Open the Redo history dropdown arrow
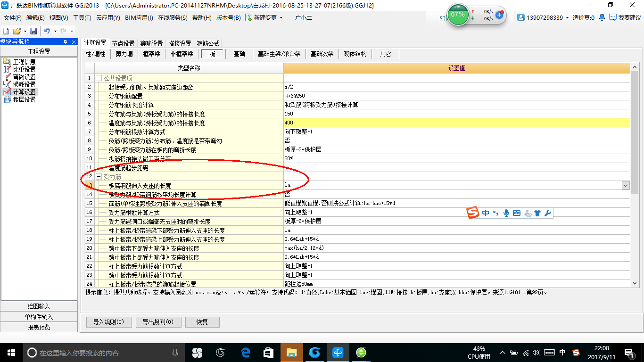Viewport: 644px width, 362px height. tap(72, 31)
